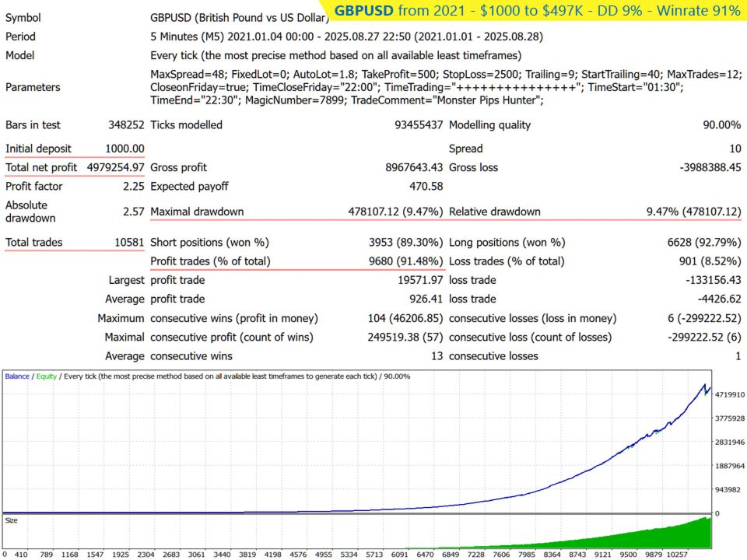Select the Gross profit value 8967643.43
Viewport: 747px width, 560px height.
pyautogui.click(x=414, y=168)
